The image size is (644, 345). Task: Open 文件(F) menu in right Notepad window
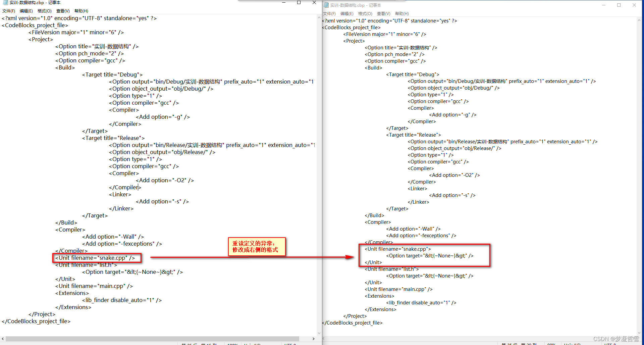click(x=329, y=14)
